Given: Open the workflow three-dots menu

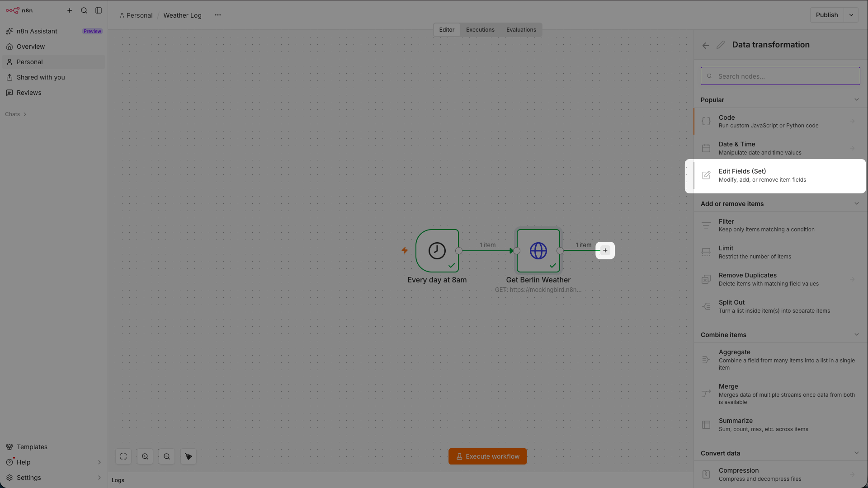Looking at the screenshot, I should coord(218,15).
